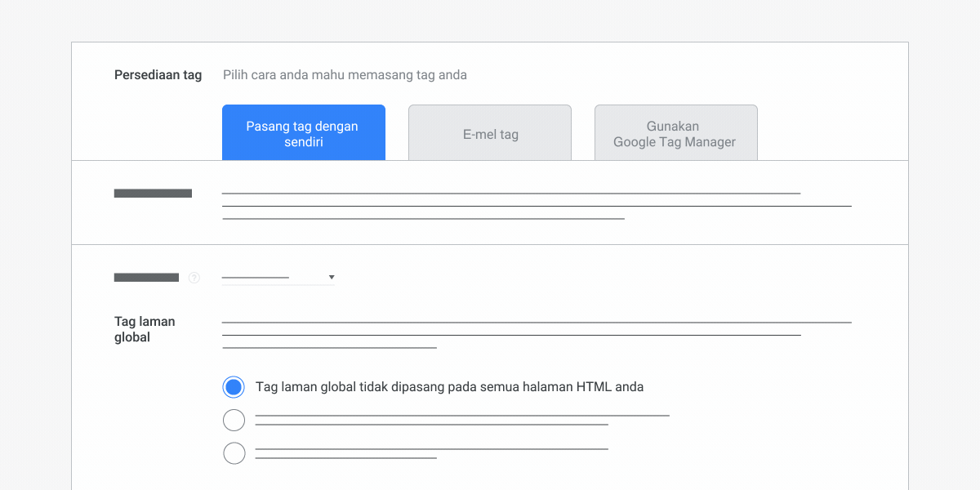
Task: Expand the dropdown next to the help icon
Action: click(x=278, y=278)
